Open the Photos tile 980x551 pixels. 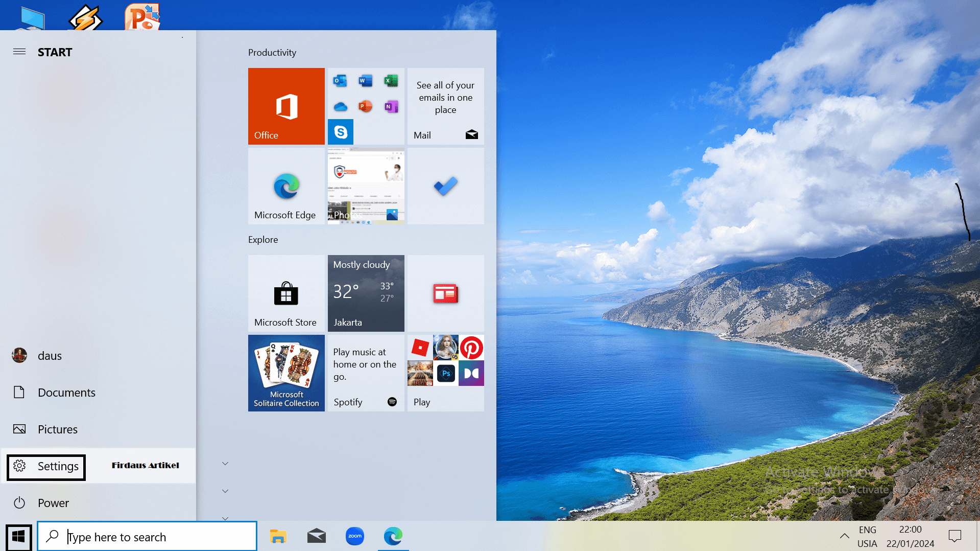[366, 186]
